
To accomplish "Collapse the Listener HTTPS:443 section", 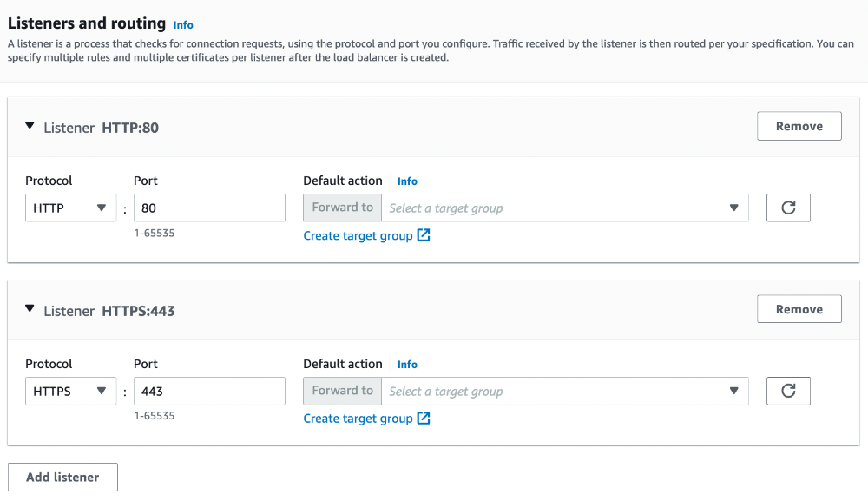I will 30,309.
